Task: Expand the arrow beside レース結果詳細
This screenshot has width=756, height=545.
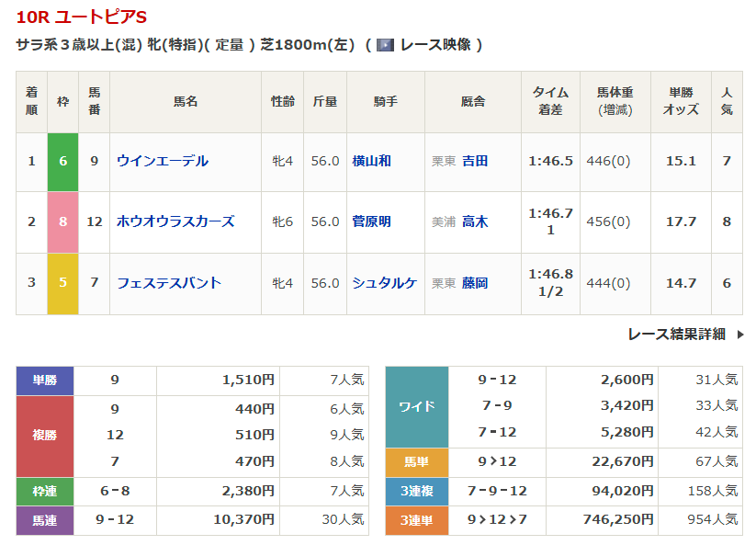Action: pyautogui.click(x=740, y=335)
